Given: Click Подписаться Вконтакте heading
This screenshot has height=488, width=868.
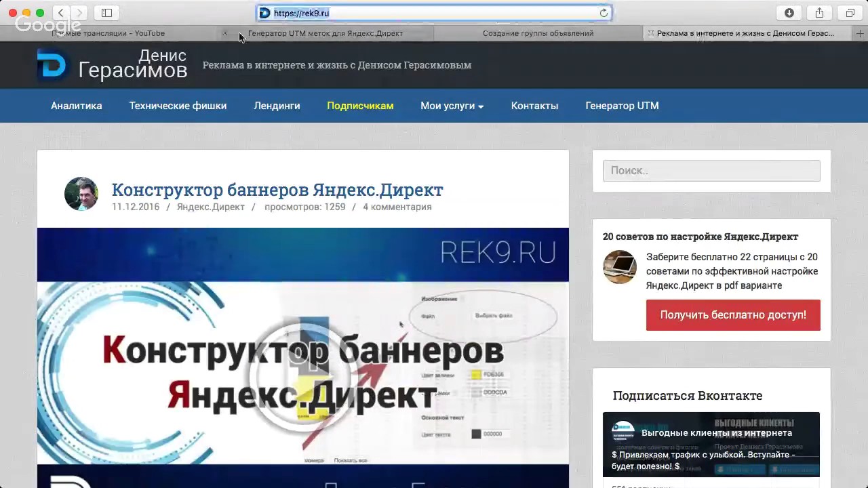Looking at the screenshot, I should [688, 395].
